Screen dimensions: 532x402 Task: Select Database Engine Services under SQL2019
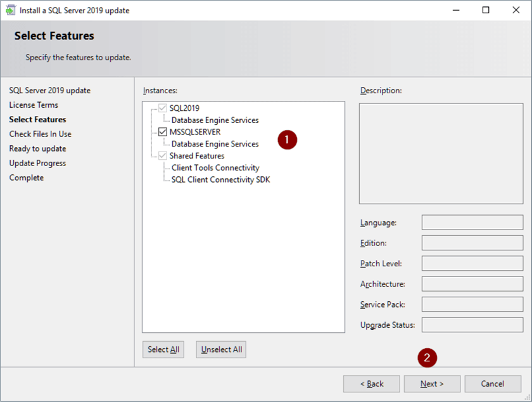pos(215,120)
